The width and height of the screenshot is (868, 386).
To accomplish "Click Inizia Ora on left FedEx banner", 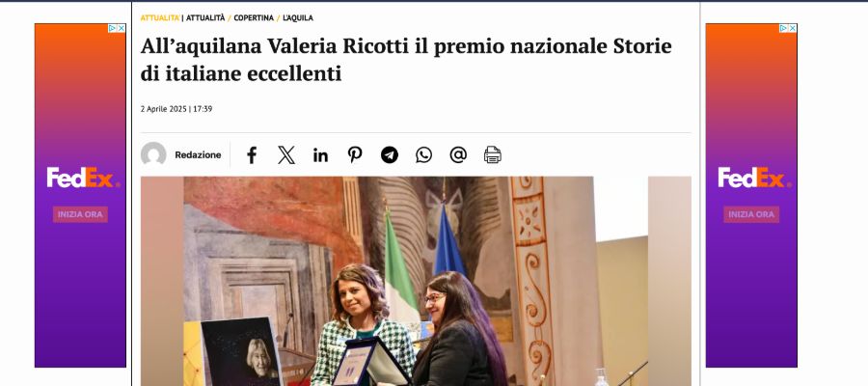I will pos(80,214).
